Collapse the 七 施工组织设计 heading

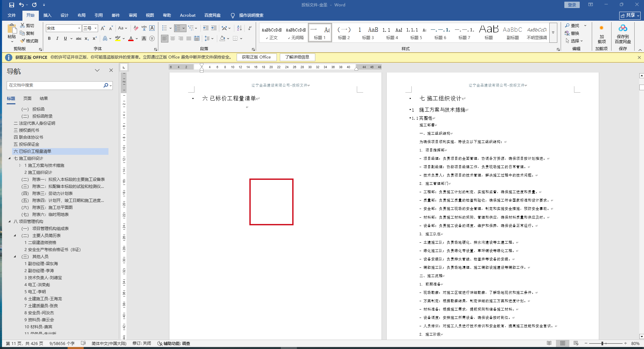pos(9,158)
